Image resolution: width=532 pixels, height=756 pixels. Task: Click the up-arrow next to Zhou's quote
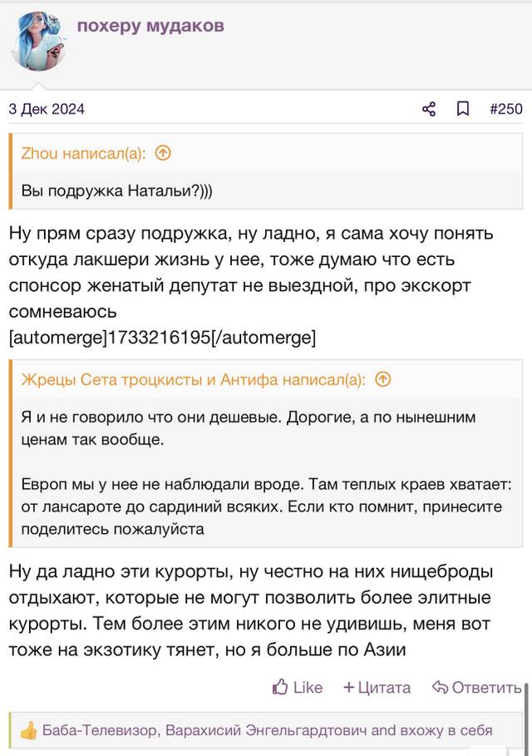pyautogui.click(x=163, y=153)
